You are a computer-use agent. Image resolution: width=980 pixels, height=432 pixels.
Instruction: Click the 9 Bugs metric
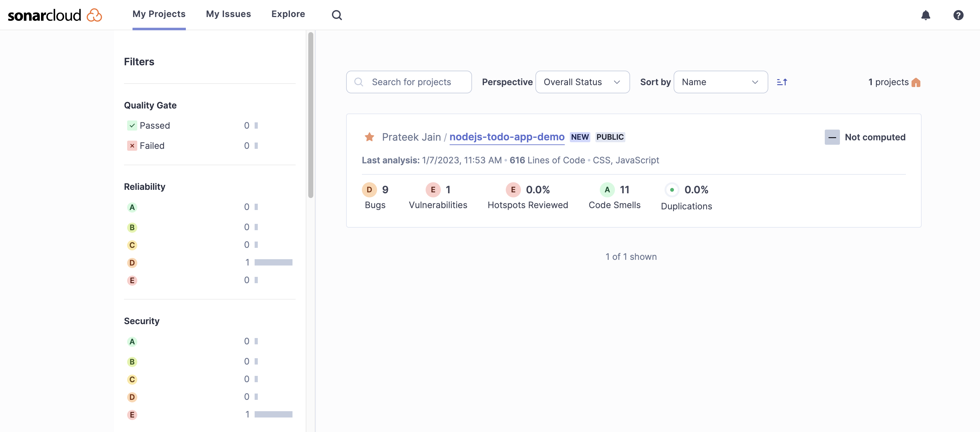tap(385, 190)
